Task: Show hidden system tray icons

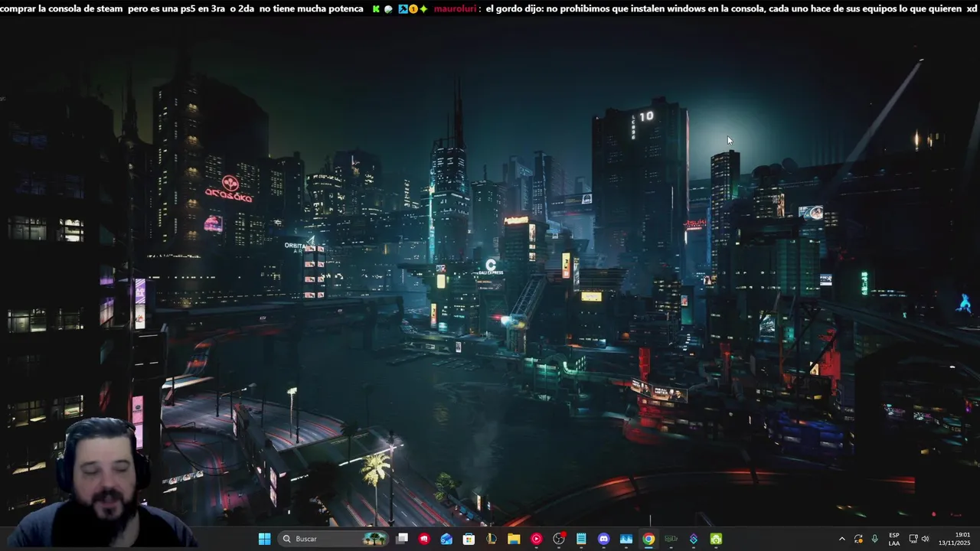Action: (842, 539)
